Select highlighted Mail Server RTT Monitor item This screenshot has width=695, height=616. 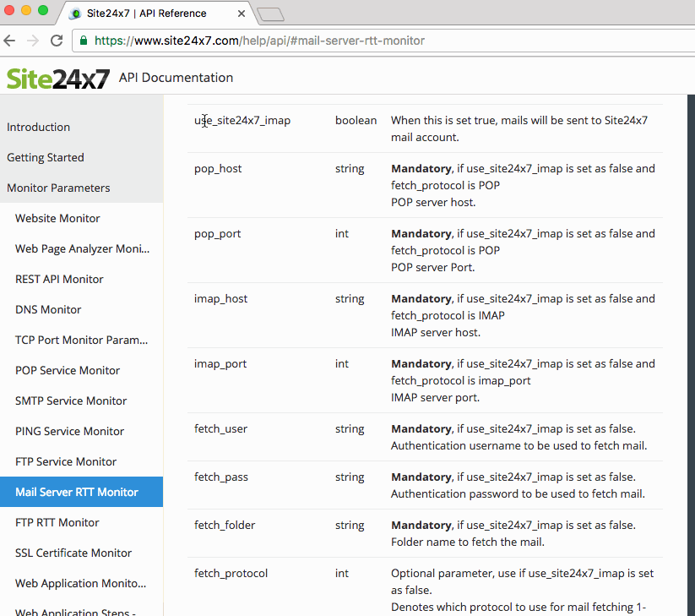(81, 492)
